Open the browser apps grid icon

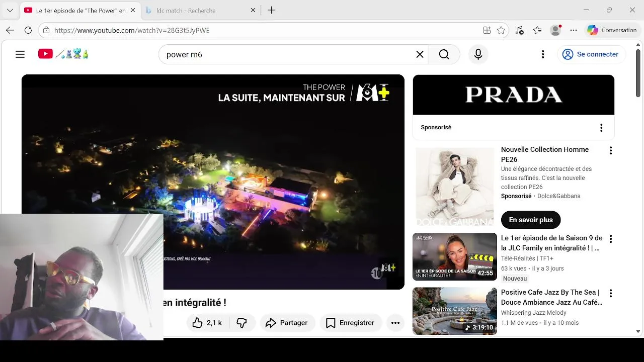click(487, 30)
